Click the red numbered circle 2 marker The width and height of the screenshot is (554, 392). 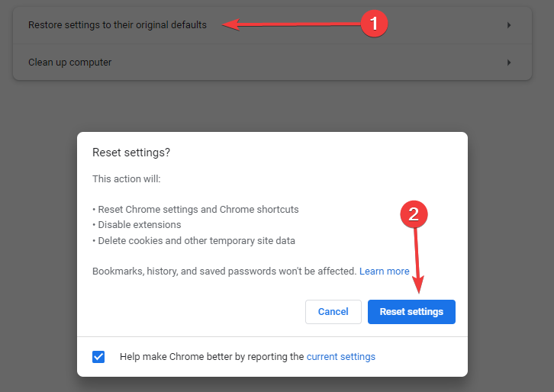[x=414, y=214]
